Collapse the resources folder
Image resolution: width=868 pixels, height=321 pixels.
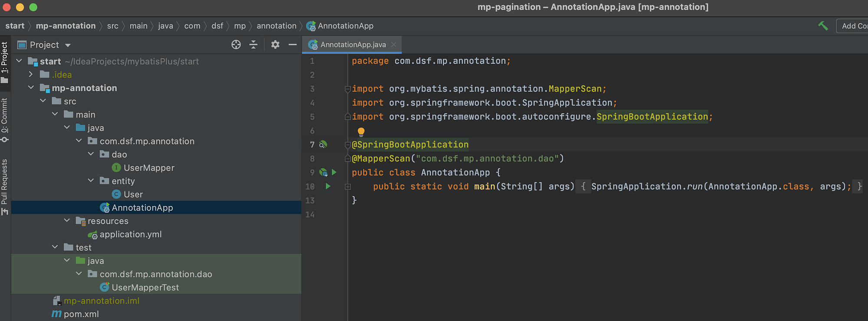click(x=67, y=221)
